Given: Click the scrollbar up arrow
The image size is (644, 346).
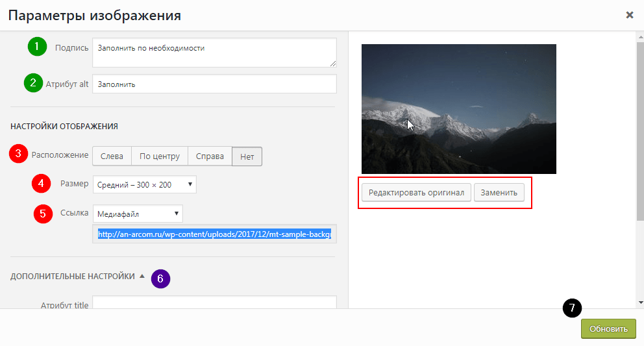Looking at the screenshot, I should tap(641, 36).
